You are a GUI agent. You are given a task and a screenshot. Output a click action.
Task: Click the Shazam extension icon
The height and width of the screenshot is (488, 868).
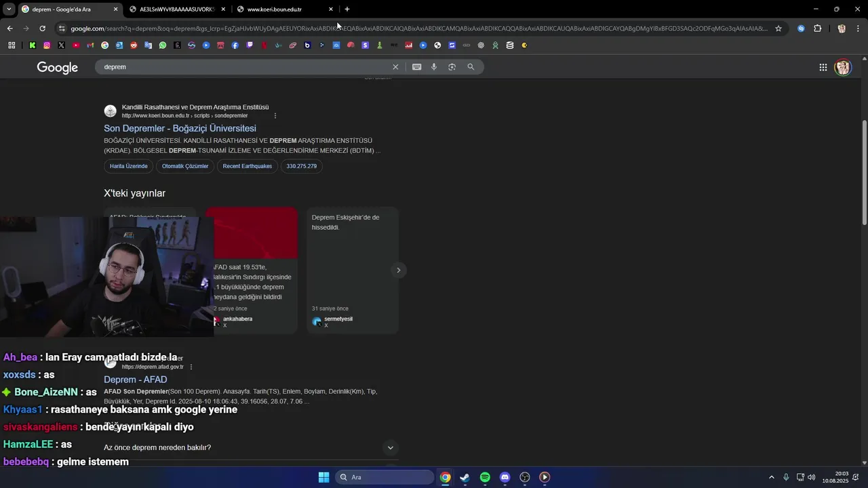coord(801,28)
